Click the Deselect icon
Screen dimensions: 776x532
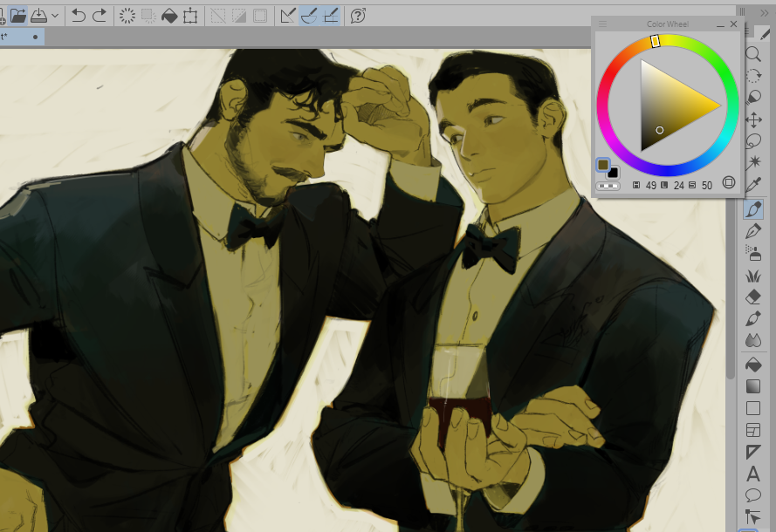217,16
